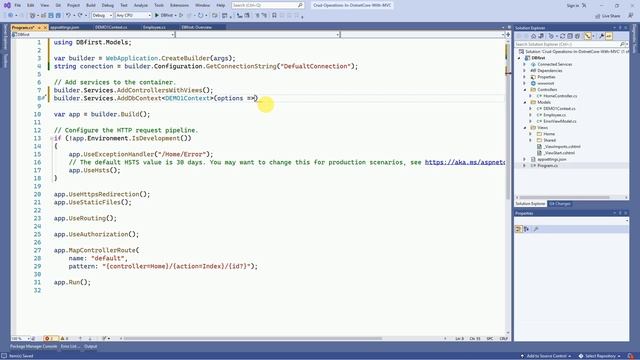Click the Save All toolbar icon
This screenshot has width=640, height=360.
click(58, 16)
